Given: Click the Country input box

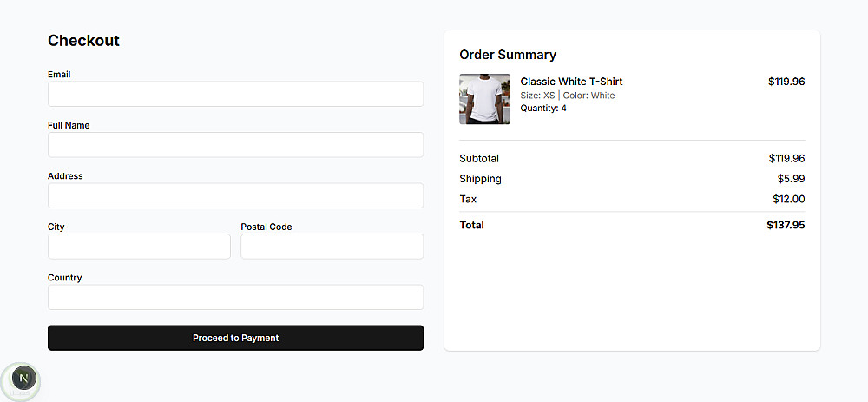Looking at the screenshot, I should (x=235, y=297).
